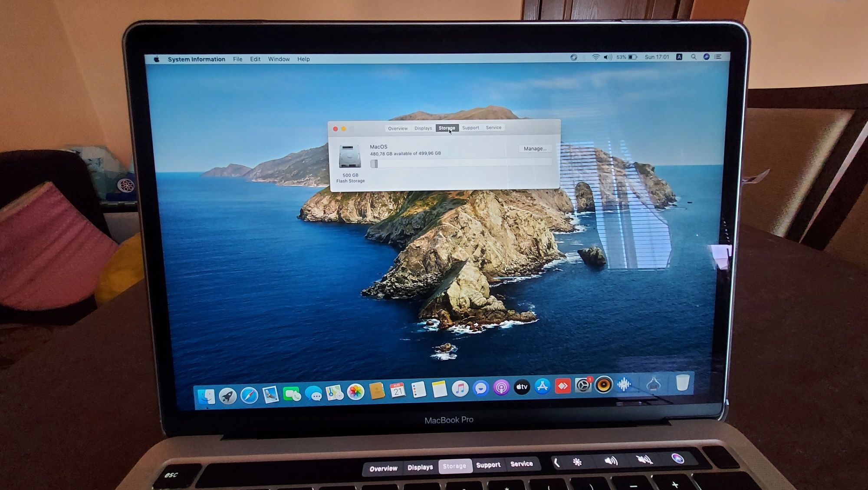Tap mute icon on Touch Bar
Viewport: 868px width, 490px height.
tap(644, 460)
